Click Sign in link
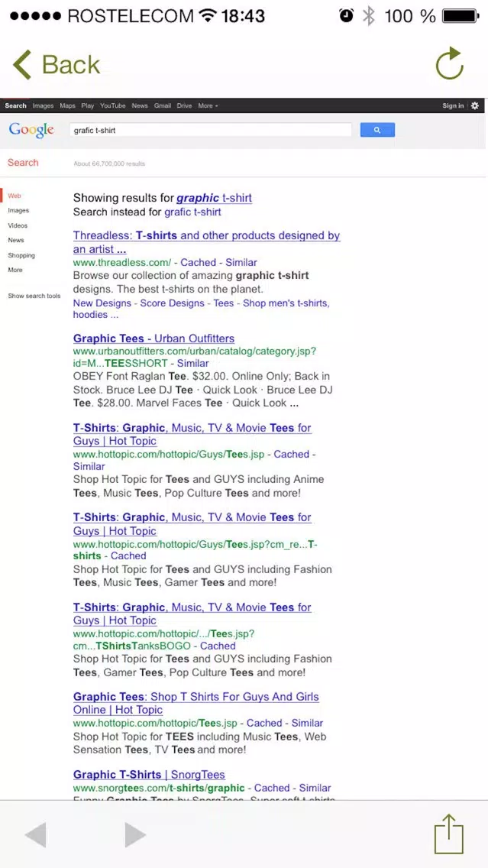 (453, 105)
